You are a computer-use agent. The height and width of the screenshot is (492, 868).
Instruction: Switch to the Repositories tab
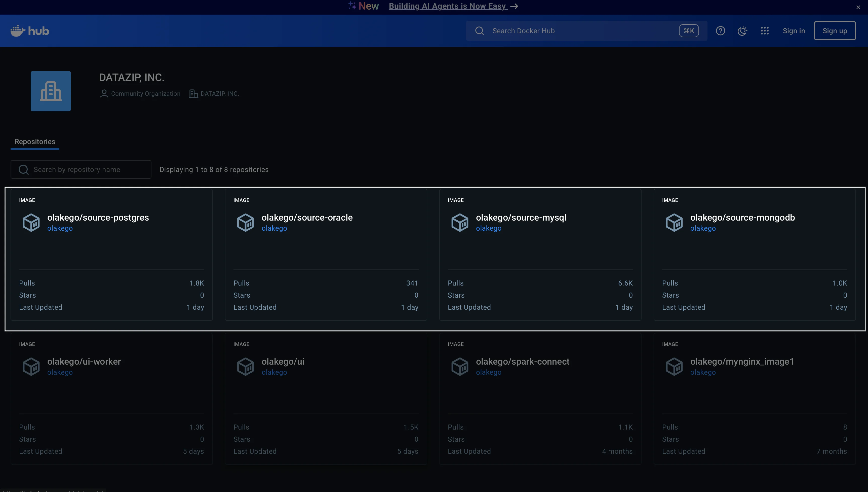(x=35, y=142)
